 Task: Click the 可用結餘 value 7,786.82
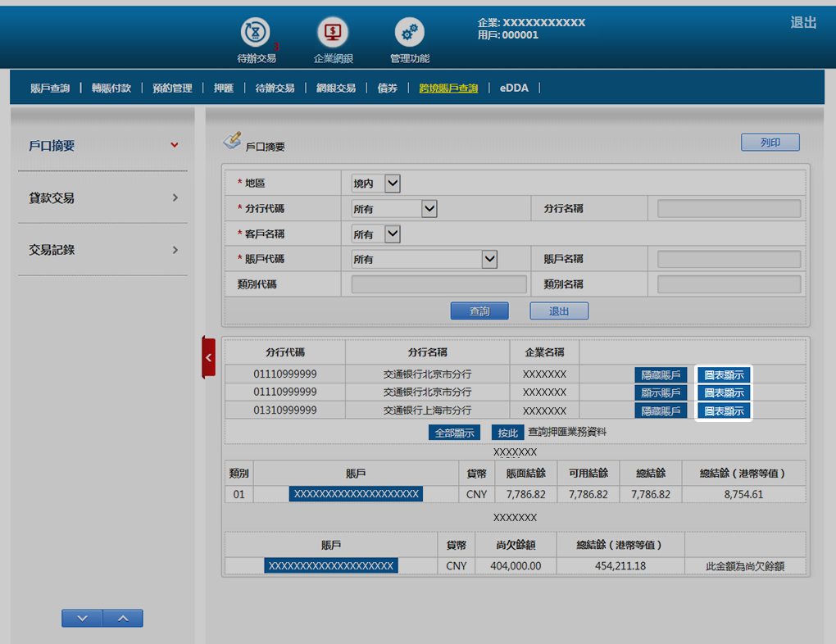pyautogui.click(x=588, y=494)
